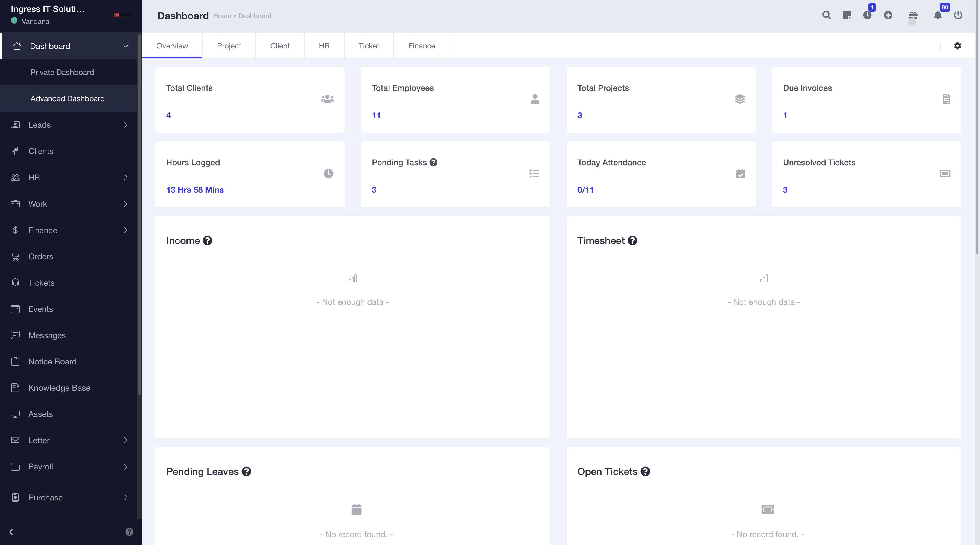Open Private Dashboard menu item
The width and height of the screenshot is (980, 545).
coord(68,72)
